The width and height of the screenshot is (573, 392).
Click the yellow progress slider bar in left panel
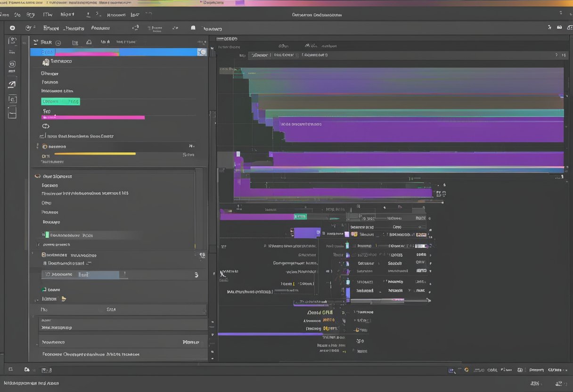[94, 154]
